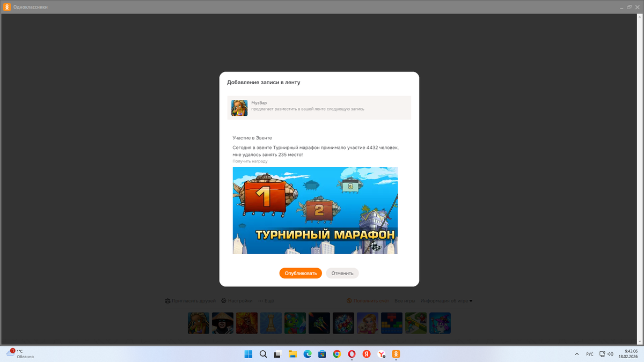The width and height of the screenshot is (644, 362).
Task: Open the green alien character game
Action: coord(295,323)
